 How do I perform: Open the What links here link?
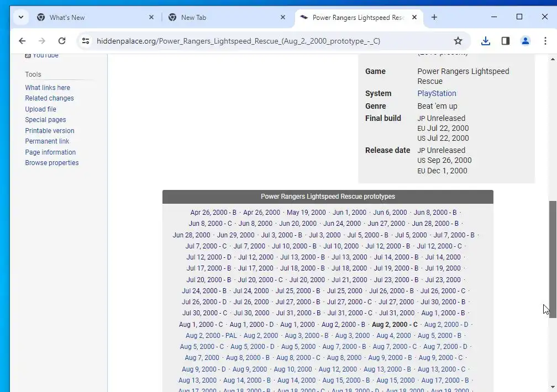coord(48,87)
